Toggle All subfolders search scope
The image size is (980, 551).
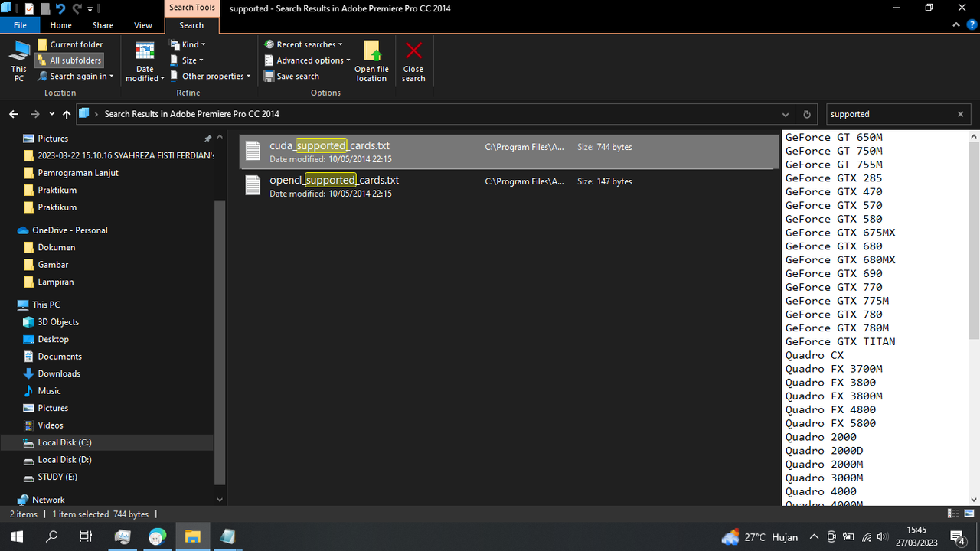70,60
